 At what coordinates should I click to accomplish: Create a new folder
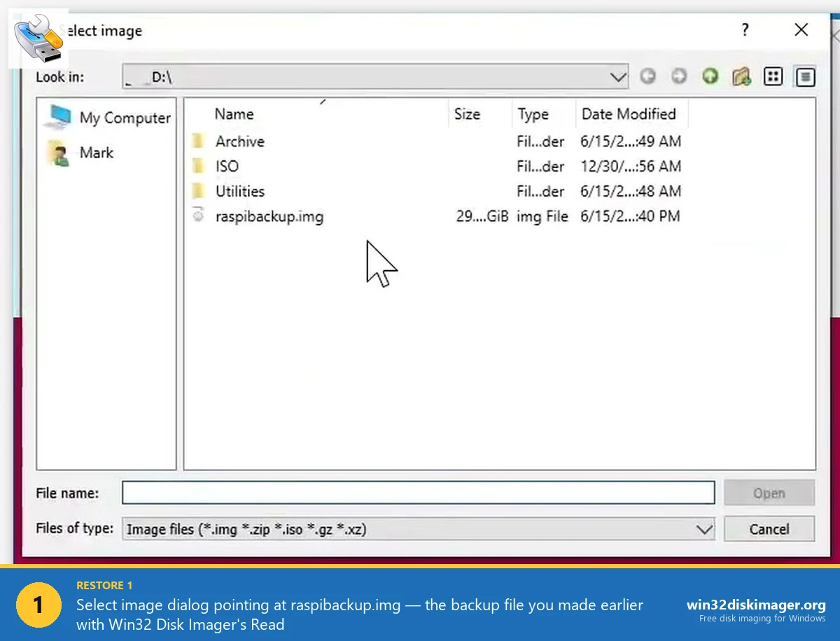click(x=741, y=76)
